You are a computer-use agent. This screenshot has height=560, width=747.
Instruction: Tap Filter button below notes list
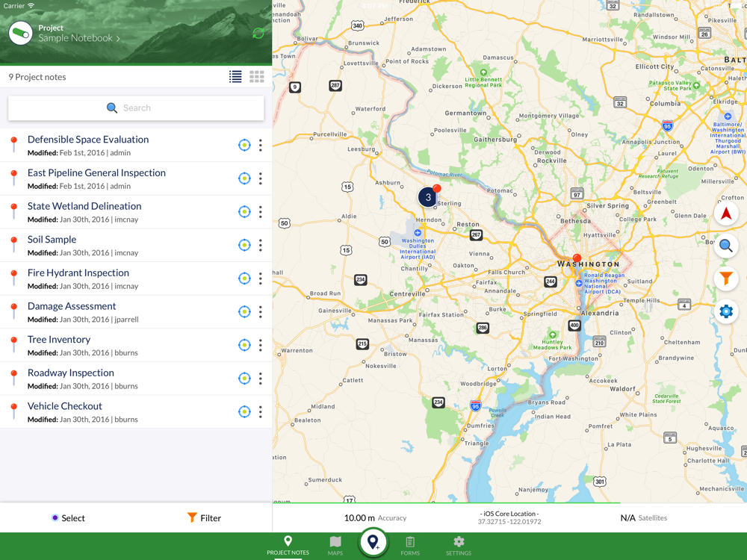[204, 518]
